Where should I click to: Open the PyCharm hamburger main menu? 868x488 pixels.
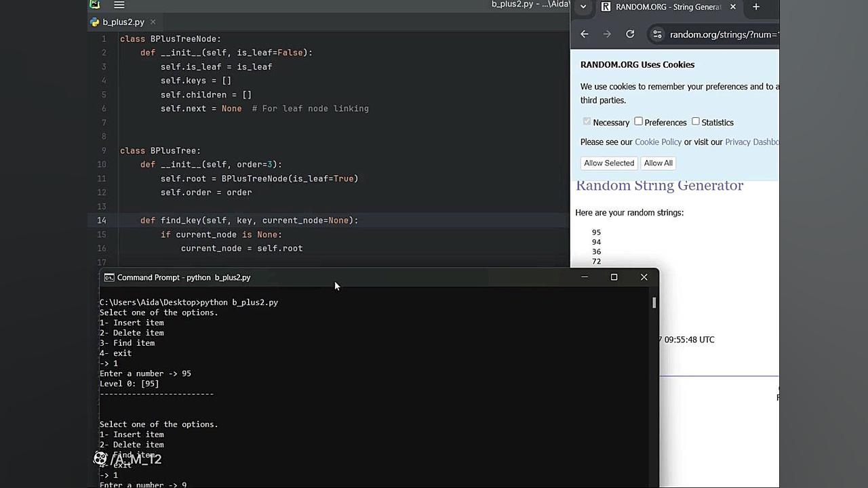[x=119, y=5]
